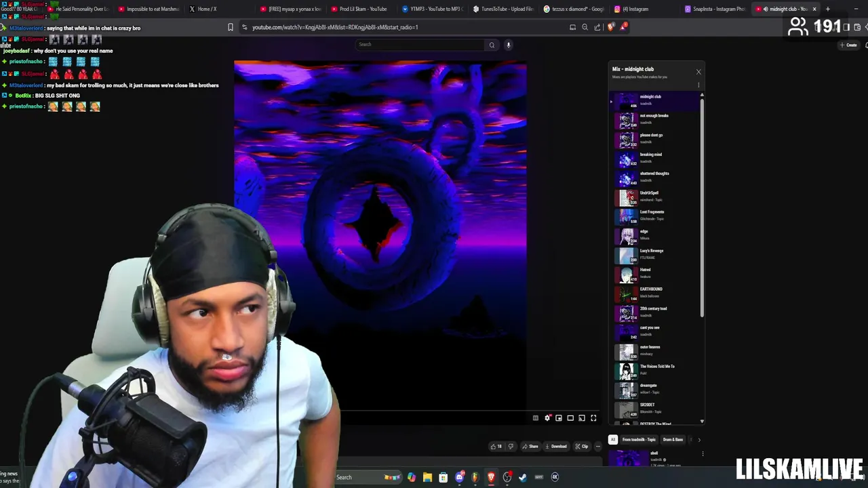Play 'Lost Fragments' from the mix

(x=654, y=216)
